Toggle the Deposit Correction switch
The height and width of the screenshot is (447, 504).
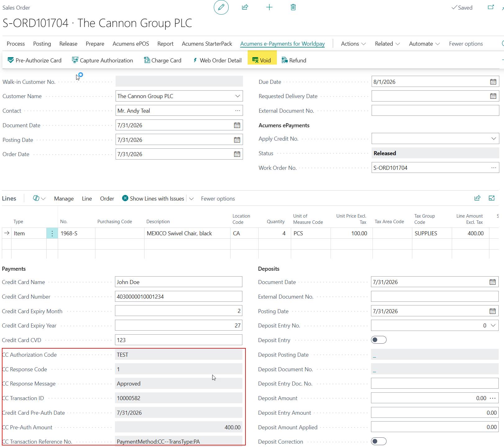pyautogui.click(x=379, y=441)
